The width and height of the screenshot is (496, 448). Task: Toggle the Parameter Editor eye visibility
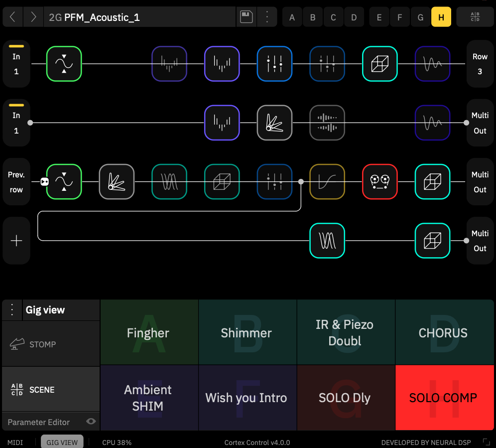pyautogui.click(x=91, y=422)
